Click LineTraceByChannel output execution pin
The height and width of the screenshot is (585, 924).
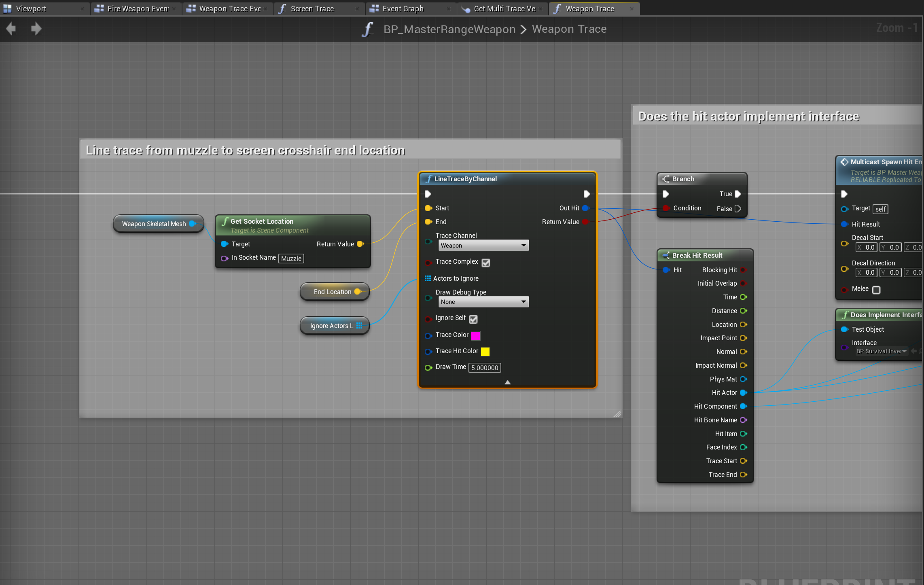(x=587, y=194)
